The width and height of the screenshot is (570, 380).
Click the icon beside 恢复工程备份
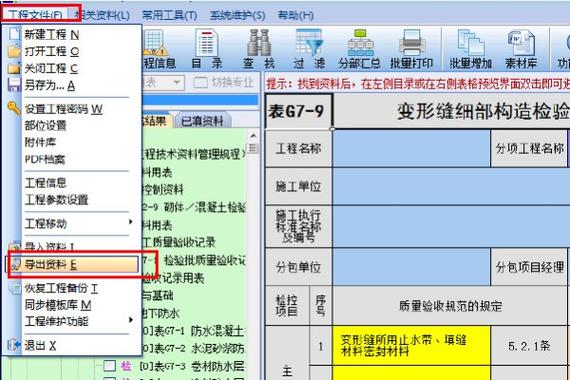pyautogui.click(x=15, y=288)
